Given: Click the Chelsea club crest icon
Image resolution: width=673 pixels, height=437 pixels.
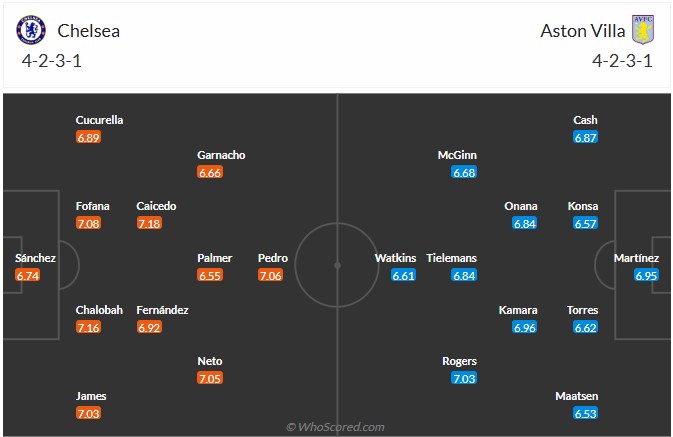Looking at the screenshot, I should [x=31, y=30].
